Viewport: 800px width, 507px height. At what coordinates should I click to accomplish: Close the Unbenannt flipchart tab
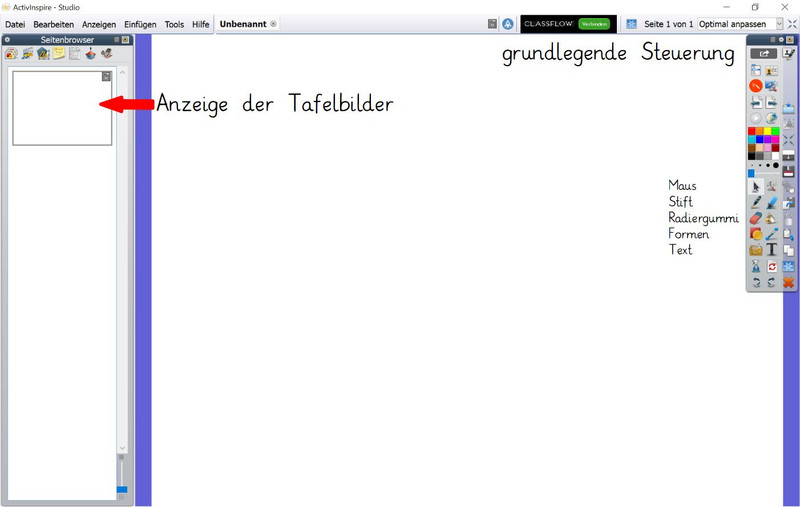pyautogui.click(x=274, y=24)
